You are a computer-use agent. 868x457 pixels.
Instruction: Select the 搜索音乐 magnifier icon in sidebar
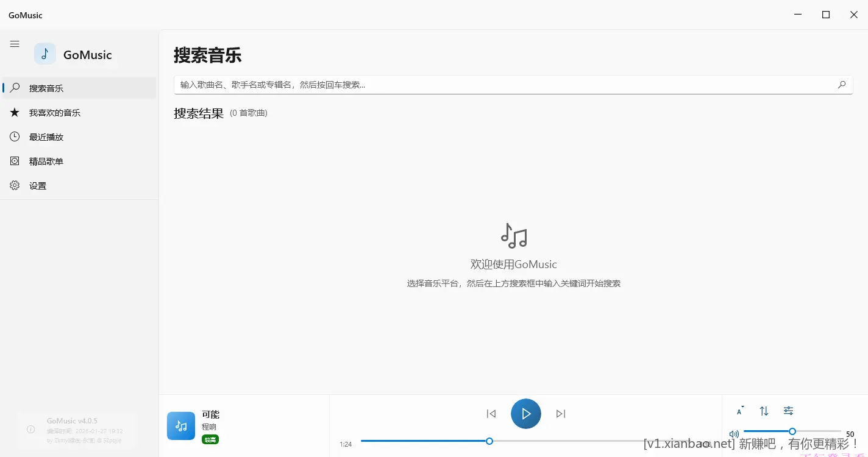click(x=15, y=88)
